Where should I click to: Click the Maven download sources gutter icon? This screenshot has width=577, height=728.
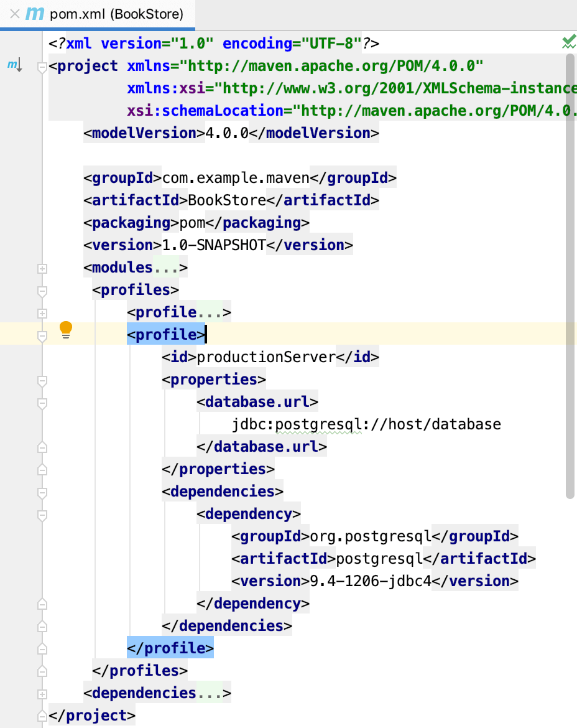[x=14, y=64]
